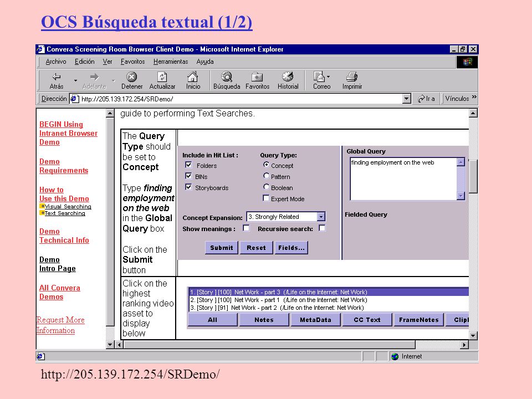The width and height of the screenshot is (532, 399).
Task: Enable the Show meanings checkbox
Action: point(246,228)
